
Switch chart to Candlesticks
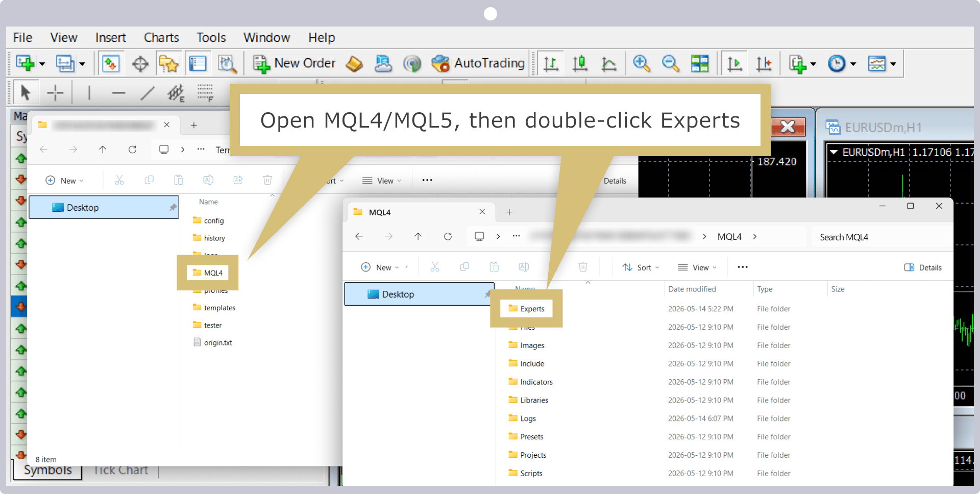(x=580, y=63)
